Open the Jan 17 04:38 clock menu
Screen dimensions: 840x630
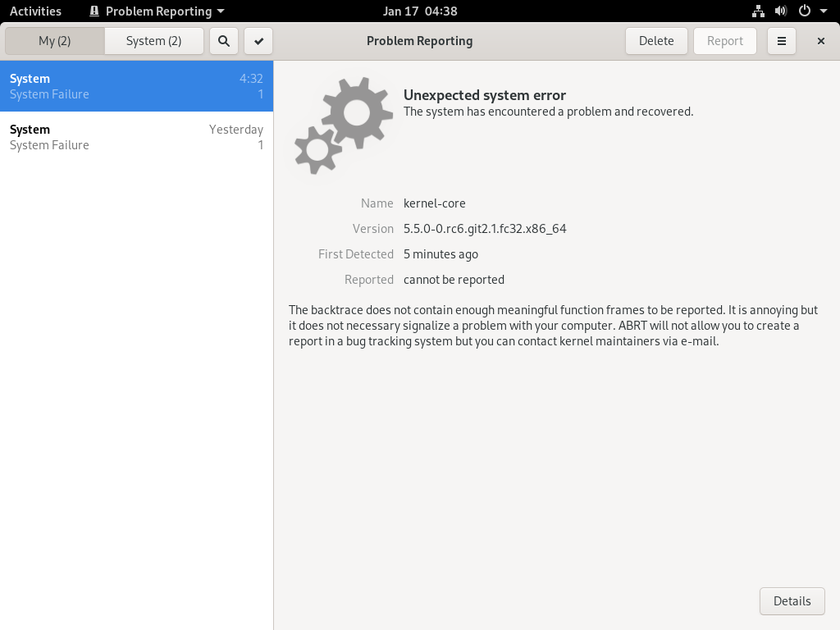(x=420, y=11)
